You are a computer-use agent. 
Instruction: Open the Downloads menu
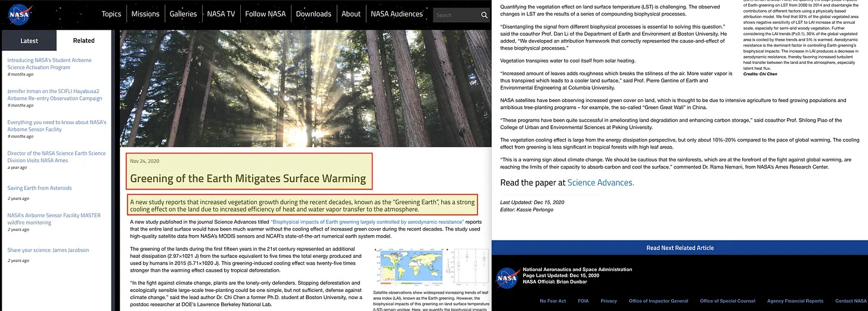(x=314, y=14)
